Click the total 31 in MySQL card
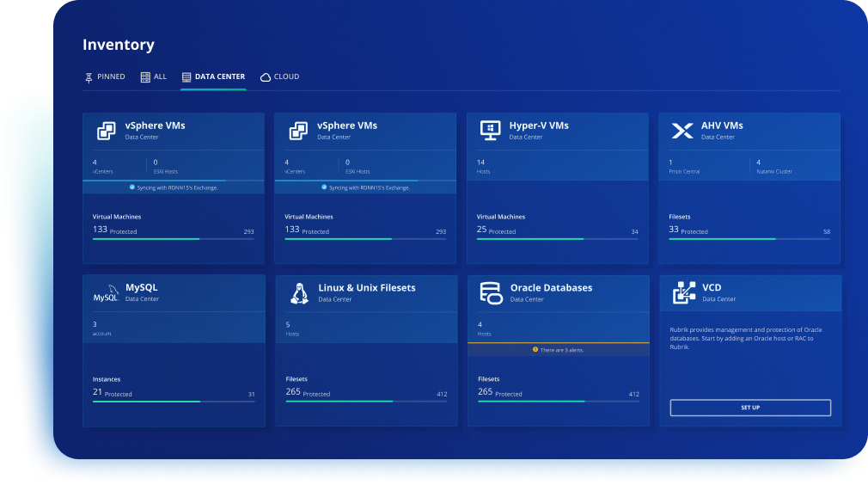This screenshot has height=485, width=868. [x=251, y=395]
